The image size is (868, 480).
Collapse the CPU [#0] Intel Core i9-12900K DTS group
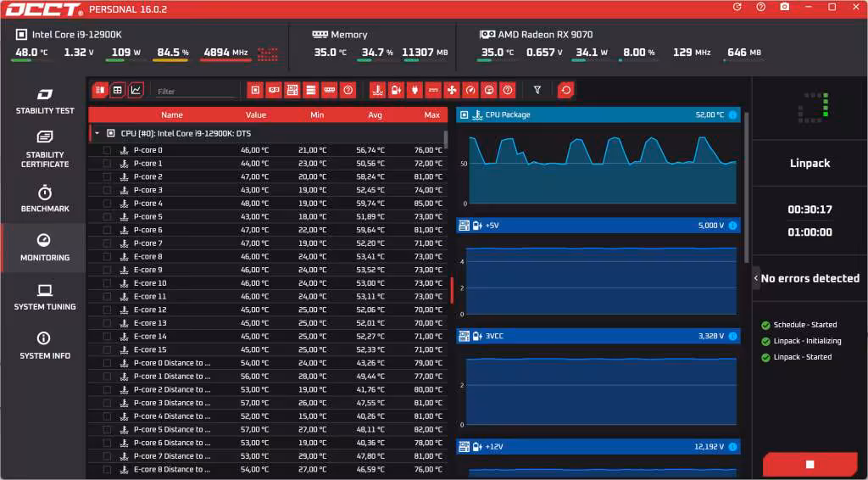pyautogui.click(x=97, y=133)
